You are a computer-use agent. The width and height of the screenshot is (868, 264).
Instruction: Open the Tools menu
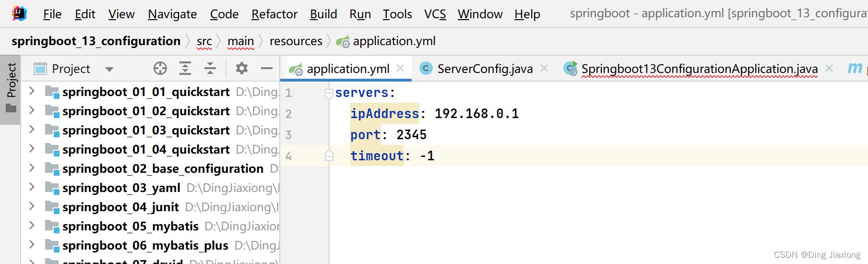[397, 14]
